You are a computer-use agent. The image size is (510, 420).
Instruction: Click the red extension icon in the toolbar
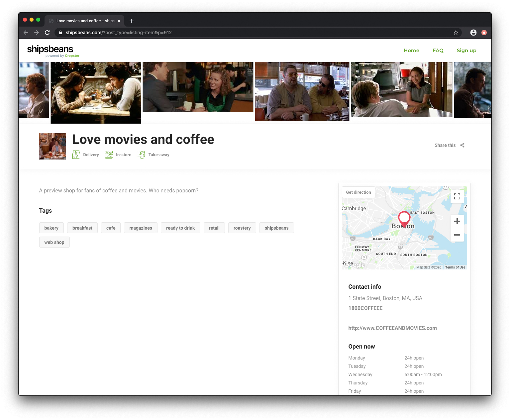(484, 33)
